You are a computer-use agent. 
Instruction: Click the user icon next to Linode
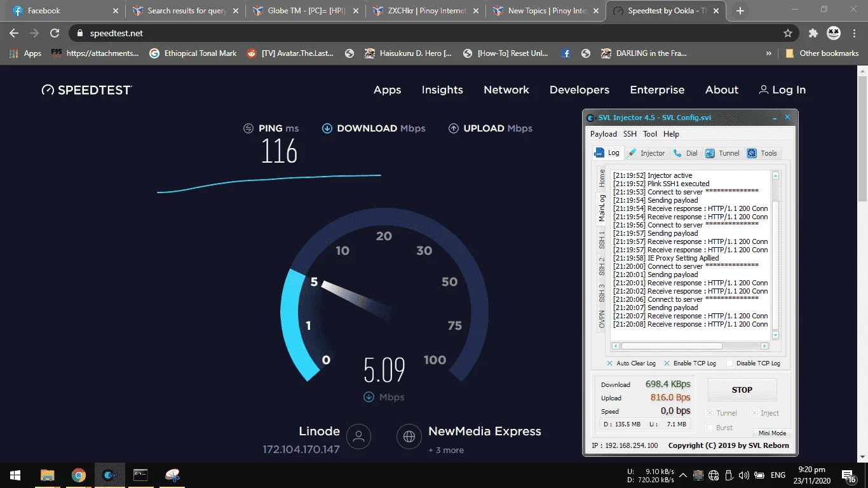[x=358, y=437]
